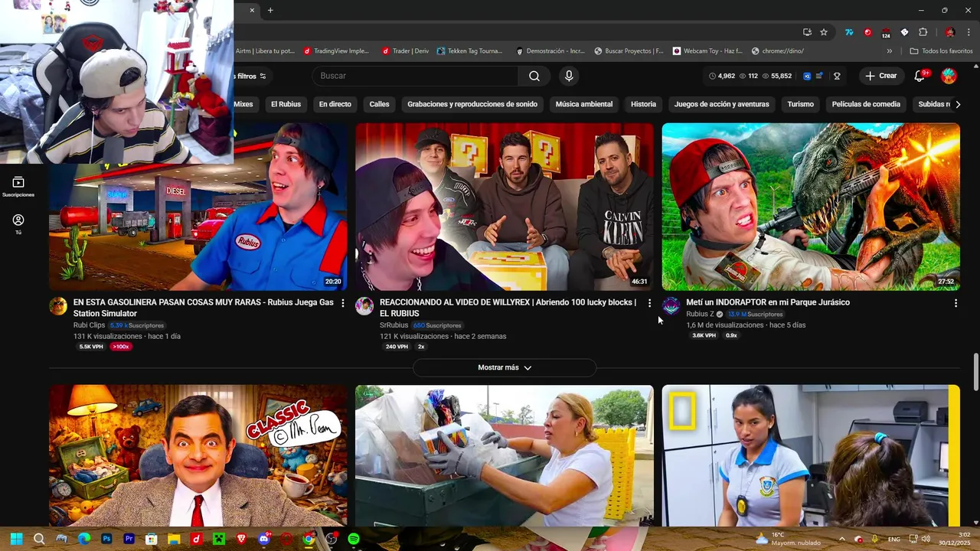
Task: Open the Suscripciones sidebar item
Action: pyautogui.click(x=18, y=187)
